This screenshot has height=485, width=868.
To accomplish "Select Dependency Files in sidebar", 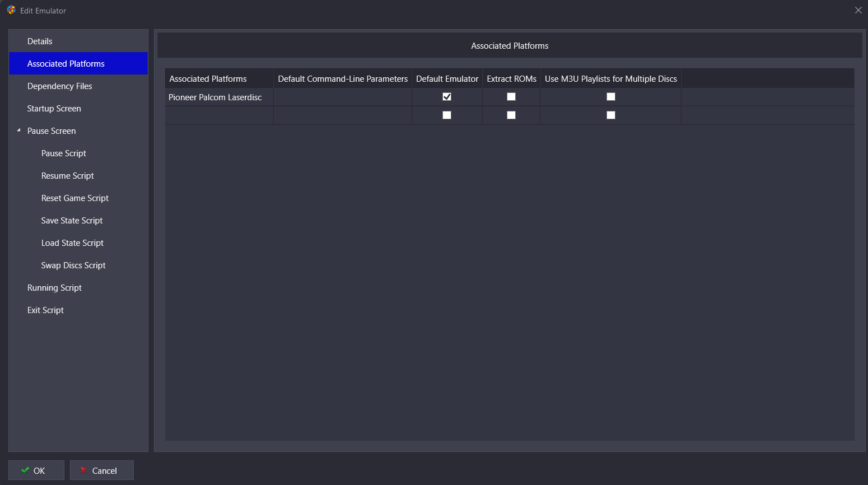I will 59,86.
